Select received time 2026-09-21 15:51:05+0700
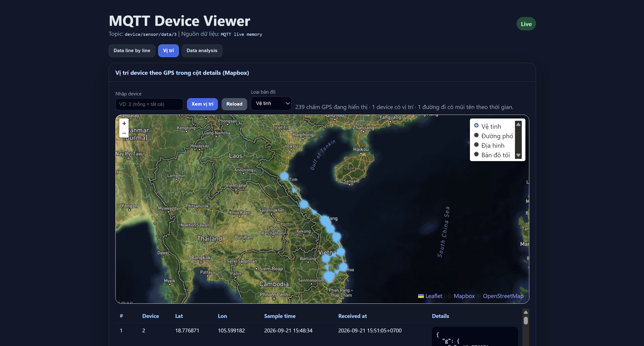The height and width of the screenshot is (346, 644). pos(370,331)
